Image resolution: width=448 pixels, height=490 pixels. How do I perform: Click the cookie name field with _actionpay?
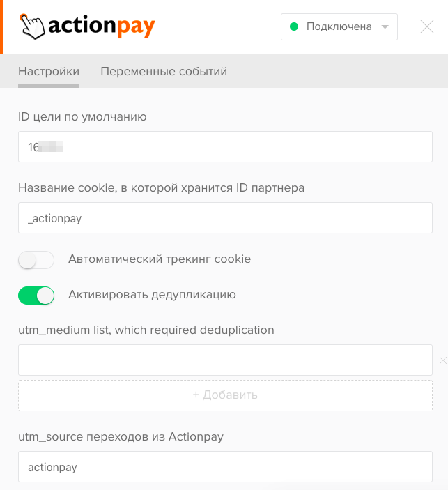point(225,217)
